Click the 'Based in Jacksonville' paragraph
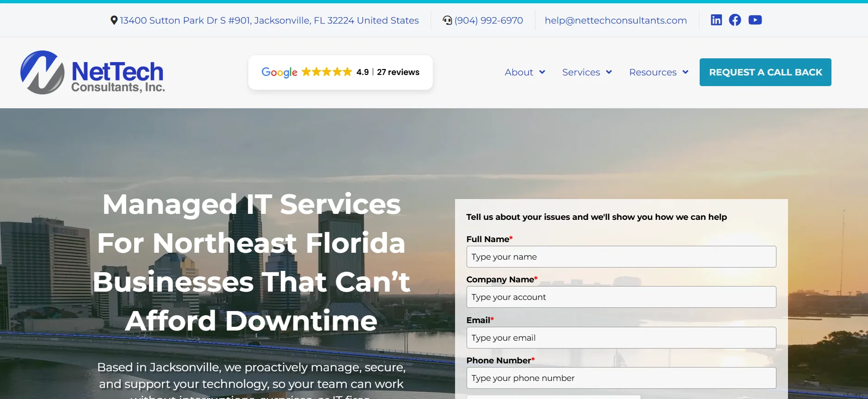 251,380
